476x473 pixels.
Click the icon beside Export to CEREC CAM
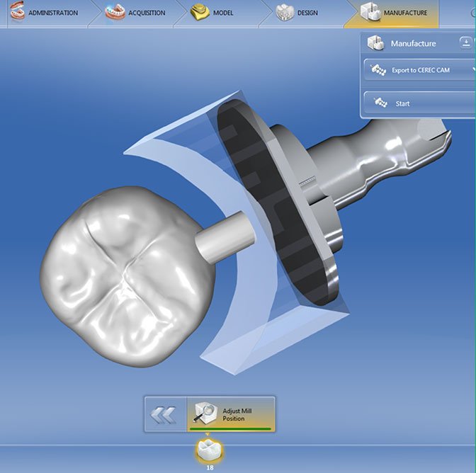[x=378, y=70]
